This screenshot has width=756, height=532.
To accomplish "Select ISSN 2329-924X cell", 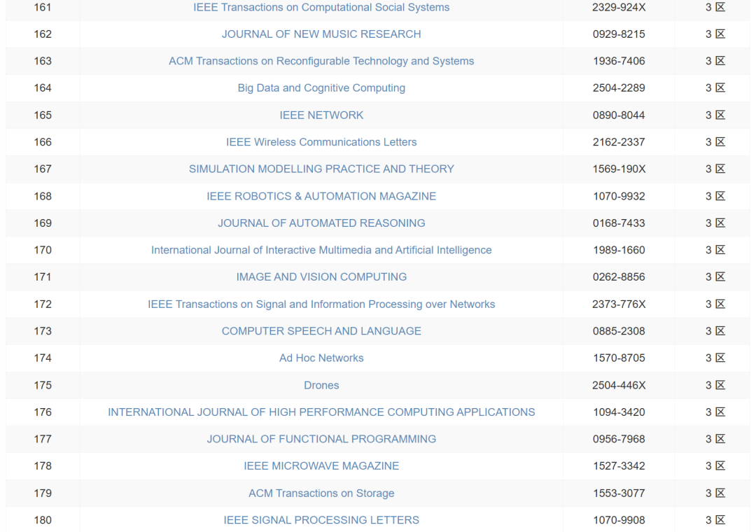I will [x=619, y=7].
